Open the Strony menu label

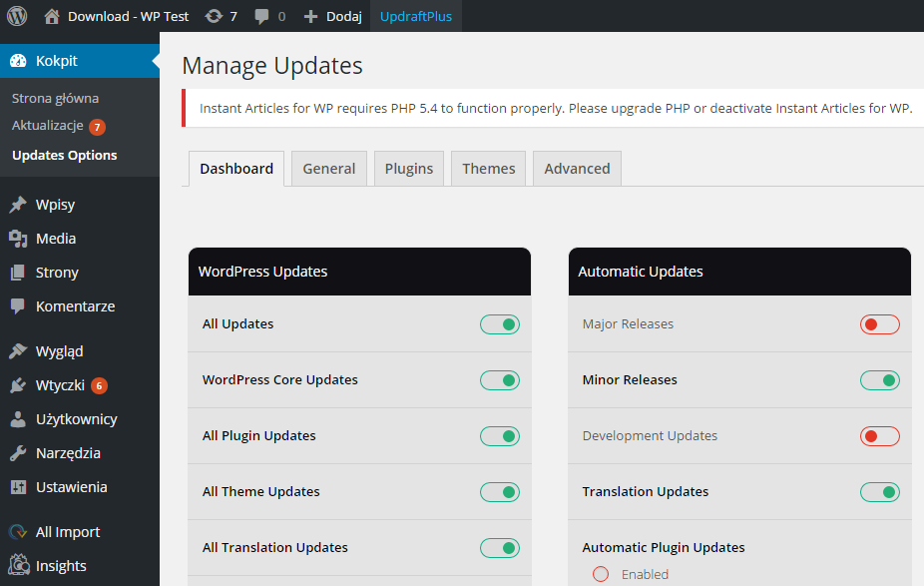[57, 273]
